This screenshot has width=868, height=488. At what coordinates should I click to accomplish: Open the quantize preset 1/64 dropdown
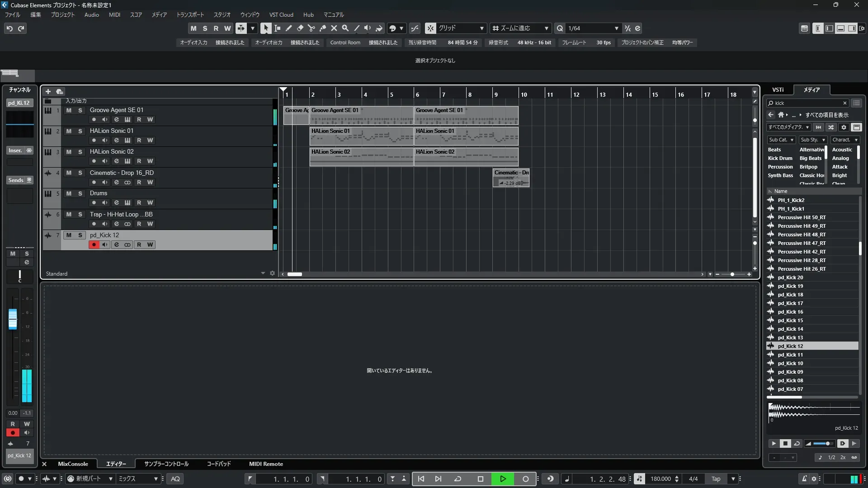pyautogui.click(x=616, y=28)
